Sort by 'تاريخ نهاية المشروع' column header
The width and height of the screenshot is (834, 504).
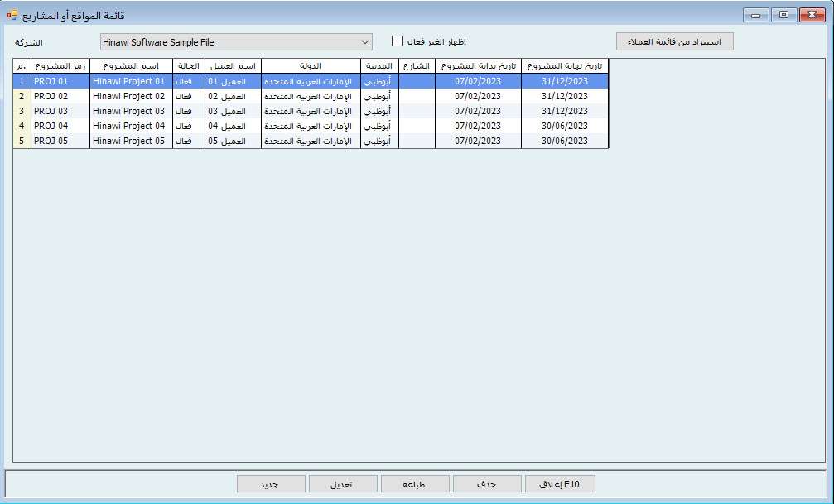565,66
